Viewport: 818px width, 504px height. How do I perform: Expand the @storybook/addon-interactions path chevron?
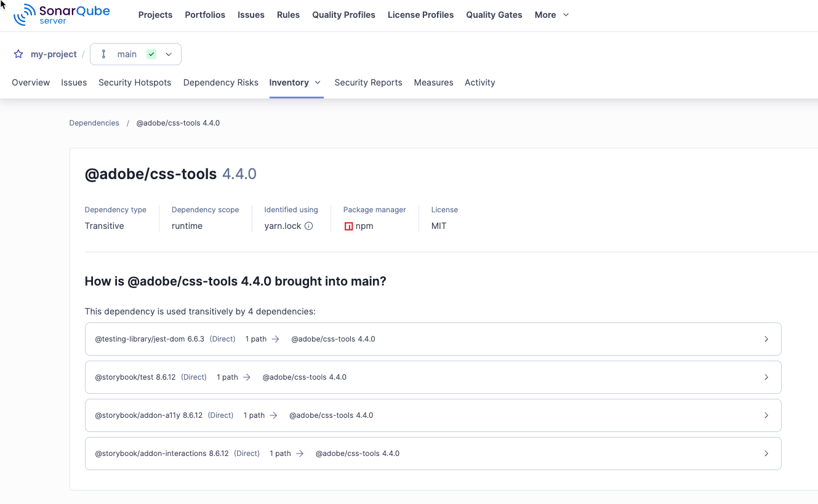click(766, 454)
